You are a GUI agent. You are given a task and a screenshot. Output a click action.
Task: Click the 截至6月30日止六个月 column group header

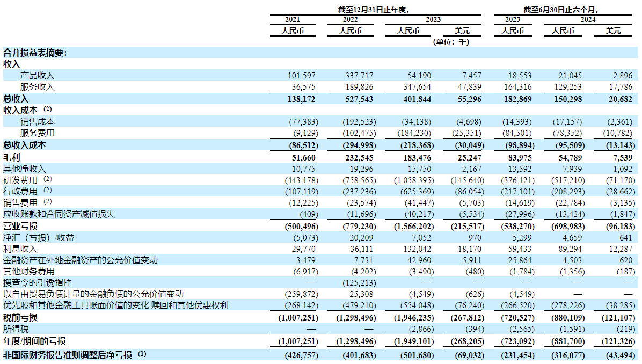(x=560, y=9)
